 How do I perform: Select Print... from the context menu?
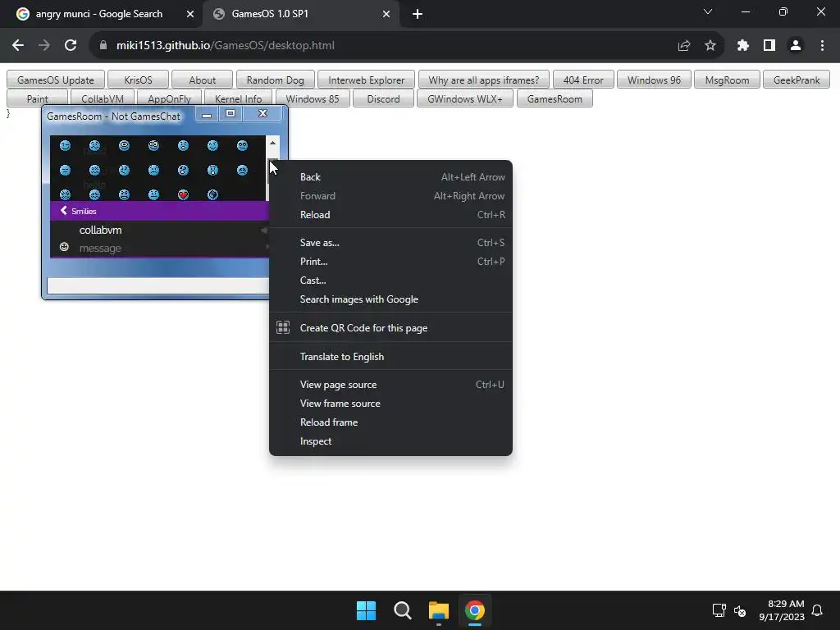tap(390, 262)
